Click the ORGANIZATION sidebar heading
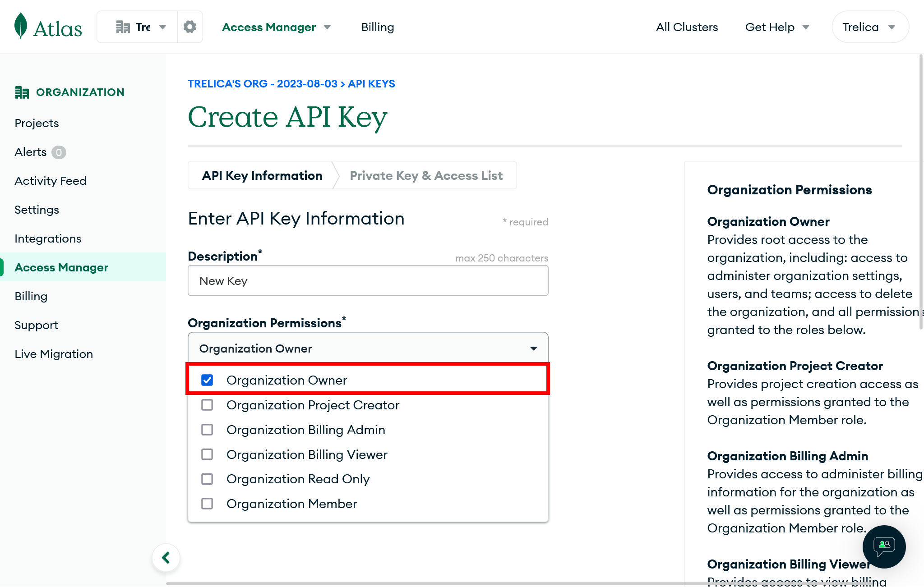The image size is (924, 587). (80, 92)
